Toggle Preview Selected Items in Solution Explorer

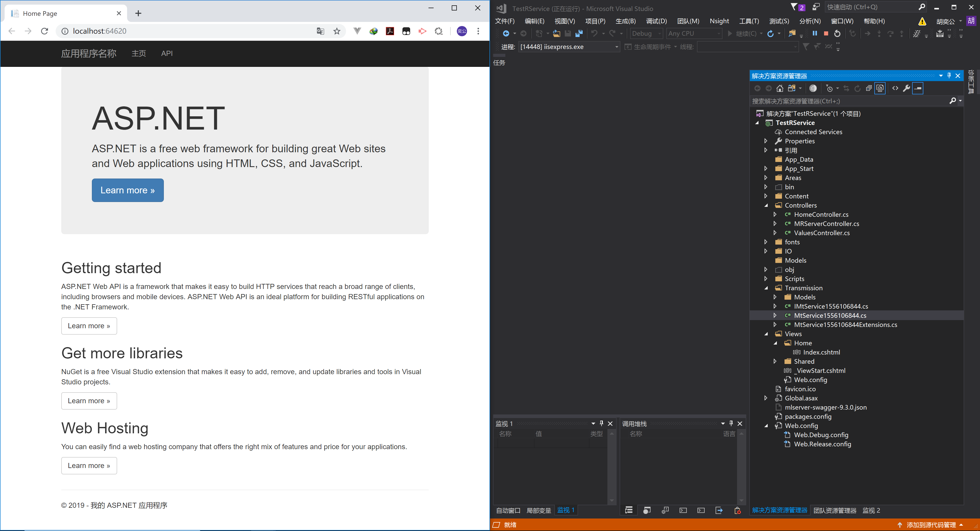[880, 88]
